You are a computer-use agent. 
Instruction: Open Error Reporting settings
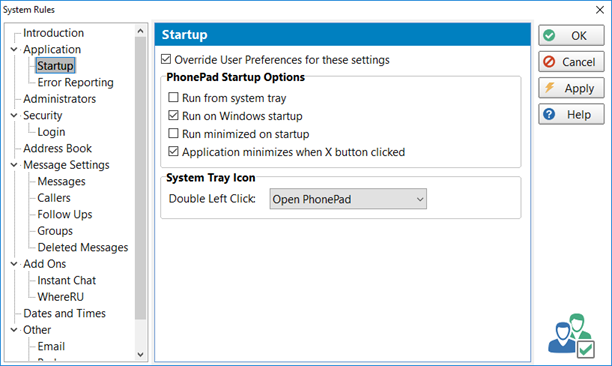click(x=75, y=82)
